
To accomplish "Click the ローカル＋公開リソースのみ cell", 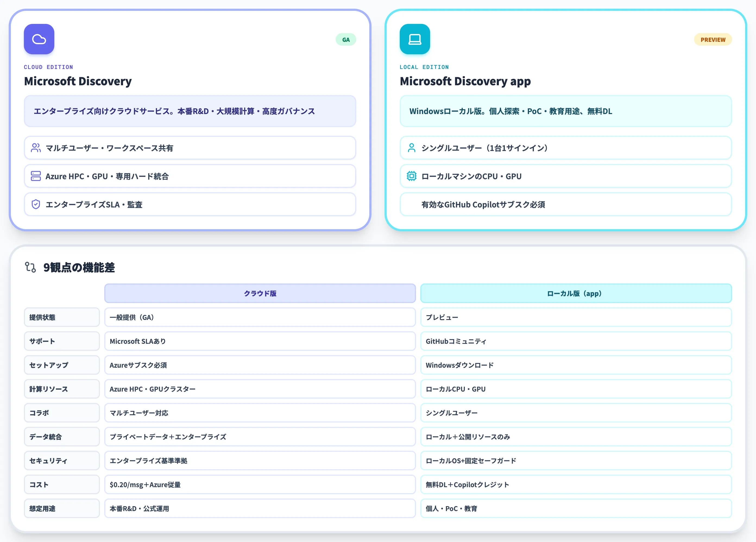I will coord(576,437).
